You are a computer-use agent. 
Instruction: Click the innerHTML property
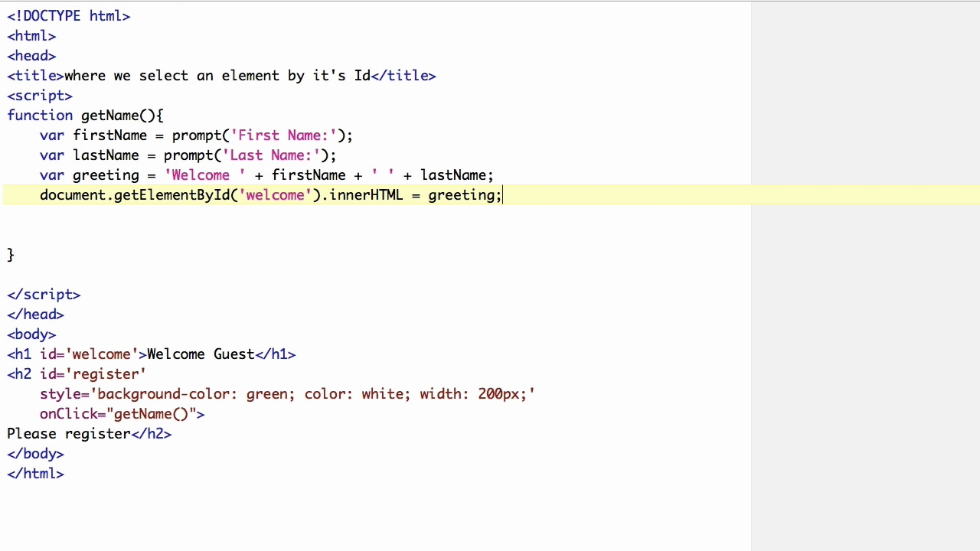tap(366, 195)
